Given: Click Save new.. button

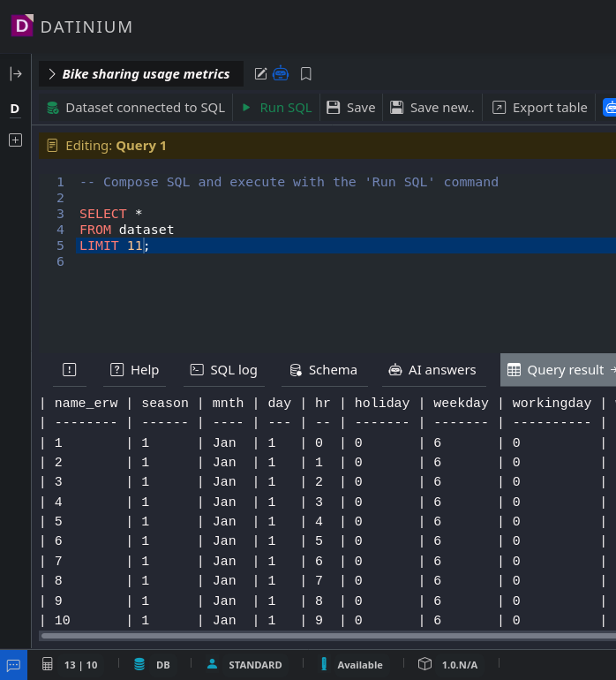Looking at the screenshot, I should 432,108.
